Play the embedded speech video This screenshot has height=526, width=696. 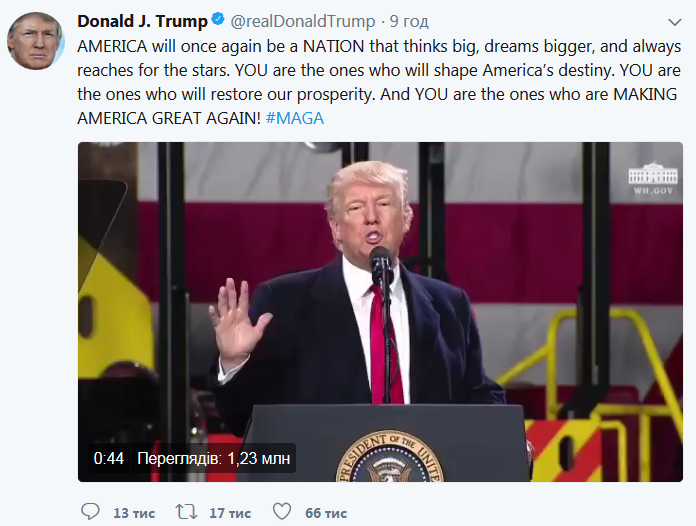[380, 312]
